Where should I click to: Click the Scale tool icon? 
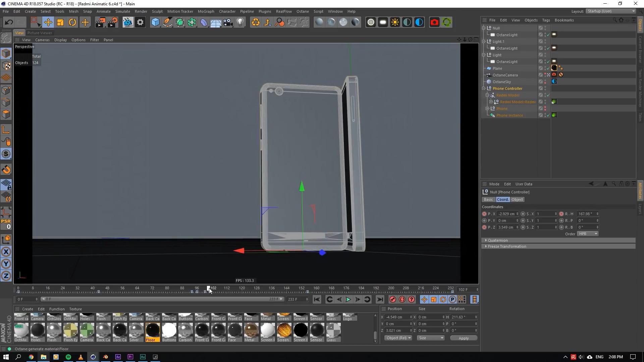coord(60,22)
